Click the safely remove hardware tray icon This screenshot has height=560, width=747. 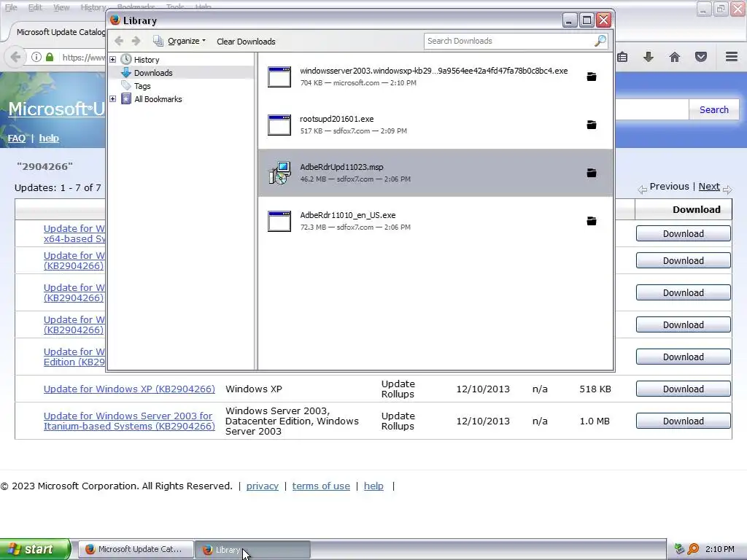[x=679, y=549]
